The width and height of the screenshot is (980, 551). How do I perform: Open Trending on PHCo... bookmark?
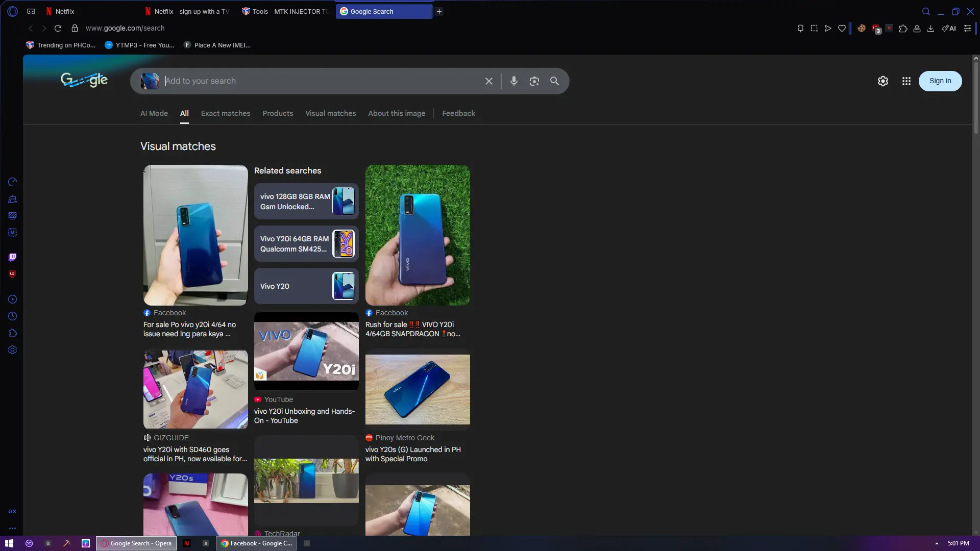pos(61,45)
